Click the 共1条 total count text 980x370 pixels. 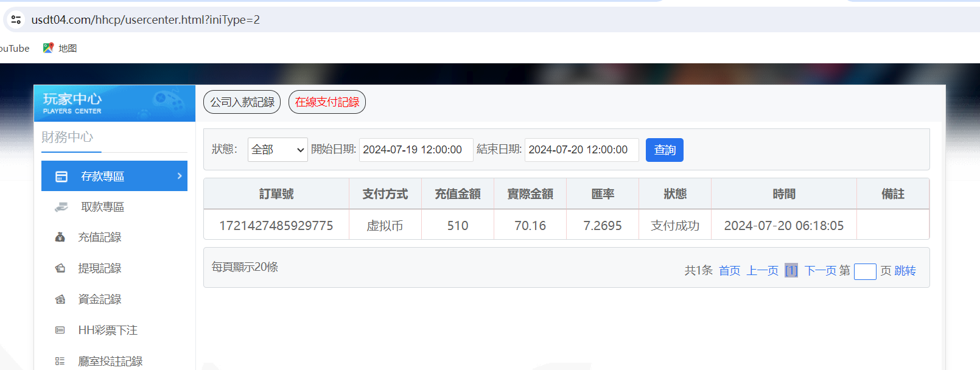(x=698, y=271)
